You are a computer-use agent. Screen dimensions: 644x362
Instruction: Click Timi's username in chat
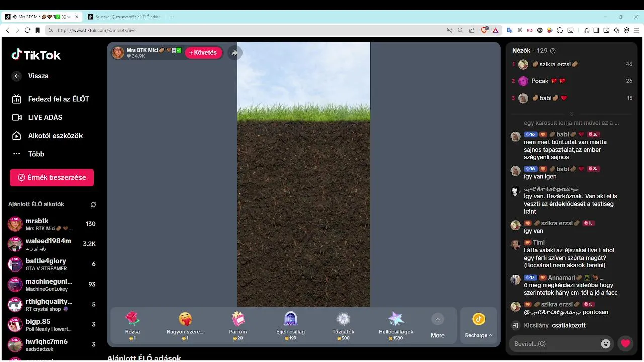(x=539, y=243)
